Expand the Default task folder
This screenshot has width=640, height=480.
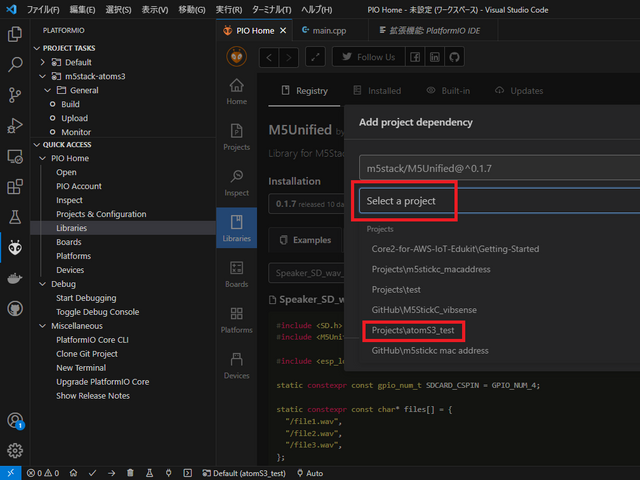[x=42, y=62]
